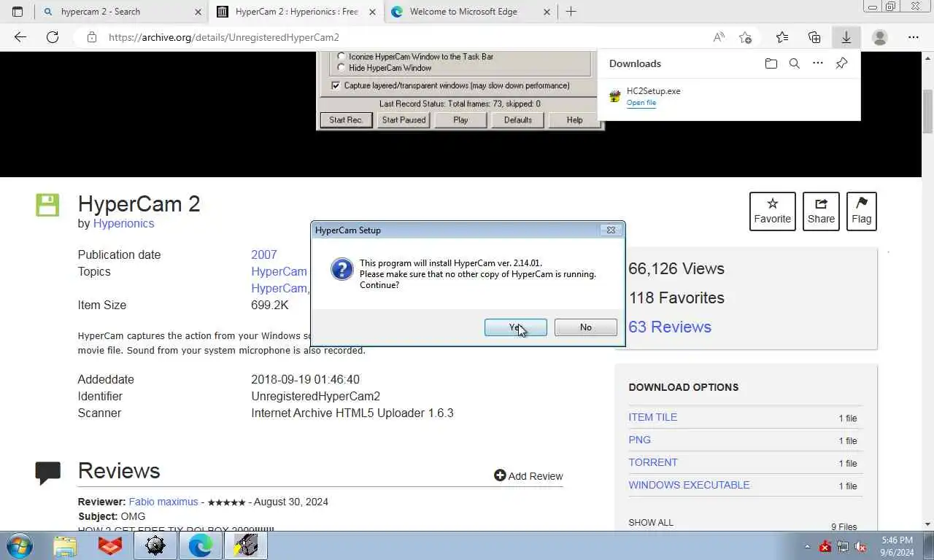This screenshot has width=934, height=560.
Task: Open the 2007 publication date link
Action: click(x=264, y=254)
